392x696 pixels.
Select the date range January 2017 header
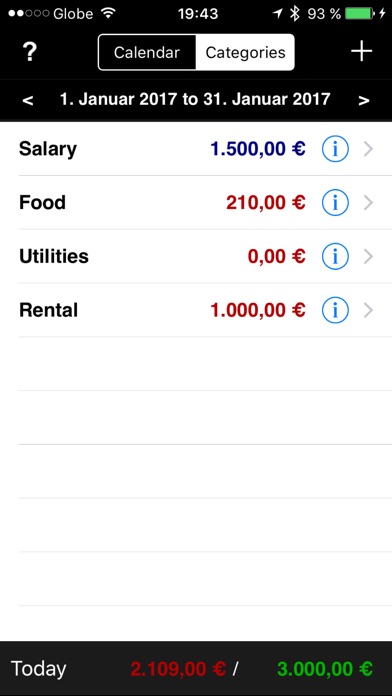click(x=195, y=99)
